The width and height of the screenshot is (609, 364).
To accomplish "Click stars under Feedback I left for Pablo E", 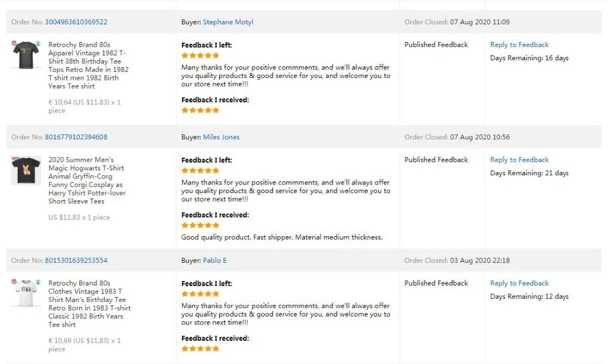I will point(200,294).
